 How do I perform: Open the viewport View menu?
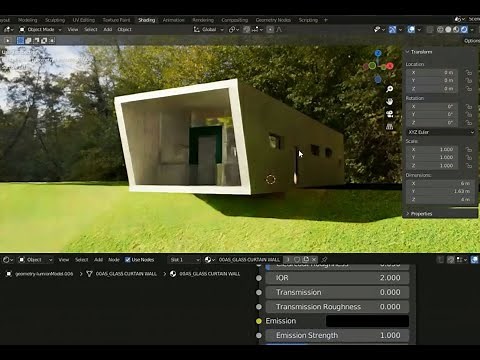click(x=73, y=30)
